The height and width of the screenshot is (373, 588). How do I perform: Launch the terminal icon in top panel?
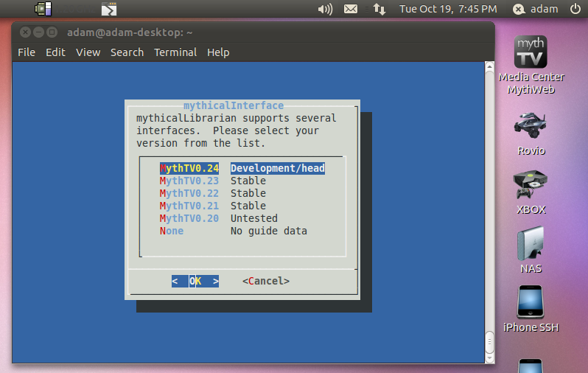109,9
